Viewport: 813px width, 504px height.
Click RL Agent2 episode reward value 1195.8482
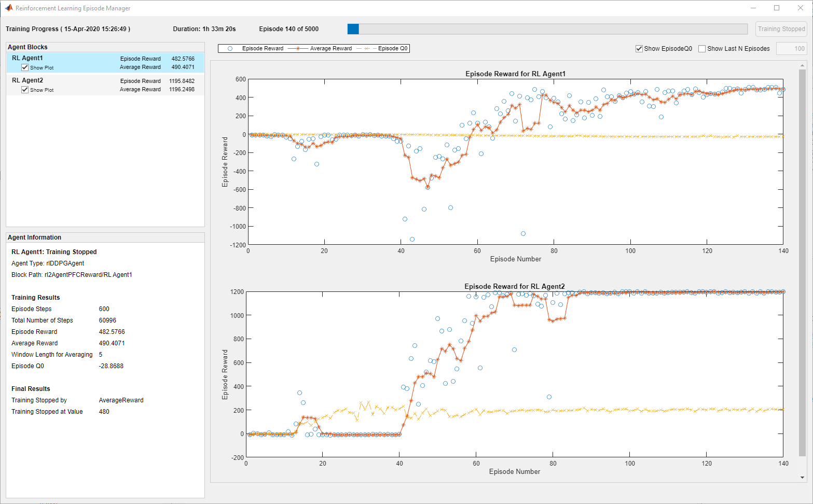[182, 81]
